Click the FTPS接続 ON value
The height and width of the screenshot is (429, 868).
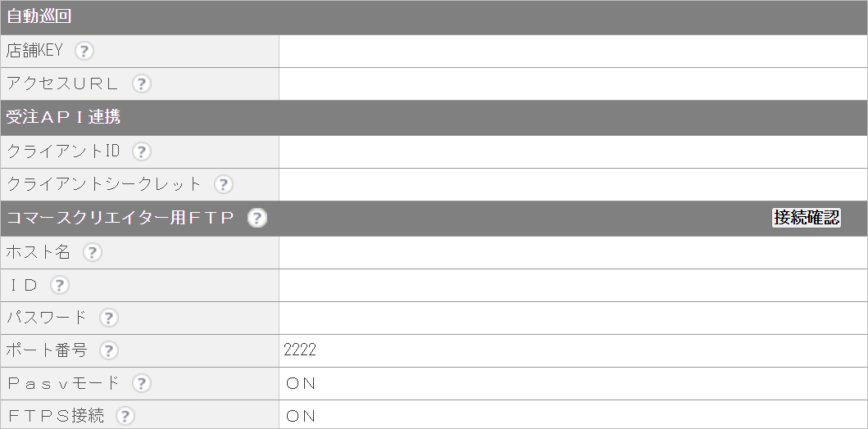(301, 416)
